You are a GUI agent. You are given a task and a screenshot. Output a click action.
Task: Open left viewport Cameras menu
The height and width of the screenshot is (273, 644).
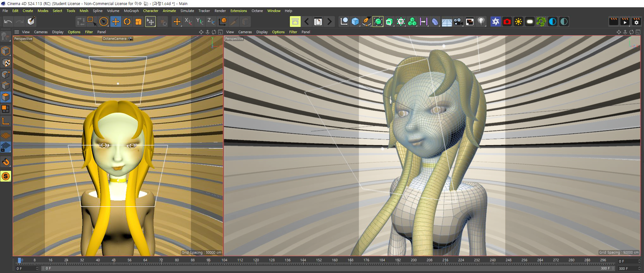(x=41, y=32)
